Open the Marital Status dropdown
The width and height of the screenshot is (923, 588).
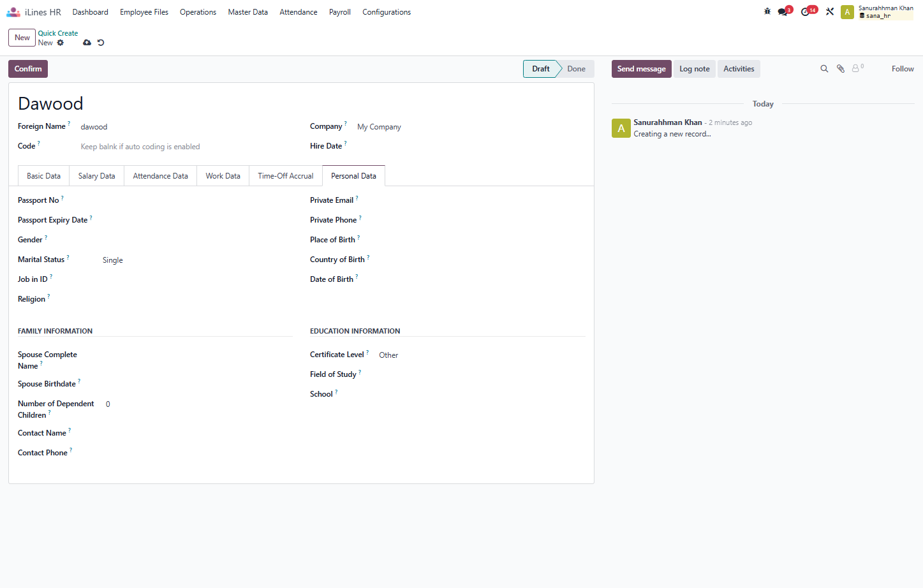pyautogui.click(x=197, y=260)
